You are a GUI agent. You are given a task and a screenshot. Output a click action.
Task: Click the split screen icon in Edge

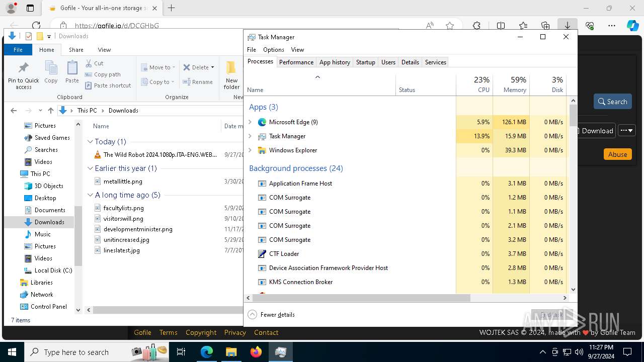[x=501, y=26]
